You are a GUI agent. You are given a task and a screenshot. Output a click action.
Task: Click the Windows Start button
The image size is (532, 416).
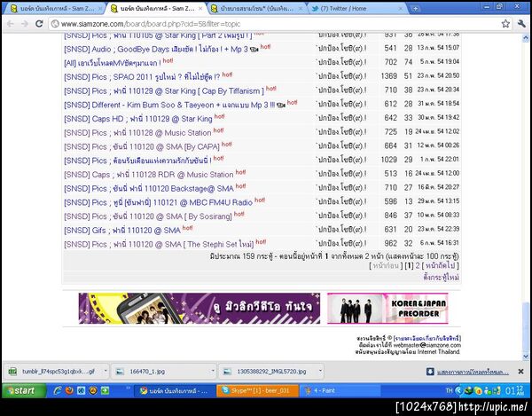click(x=23, y=390)
